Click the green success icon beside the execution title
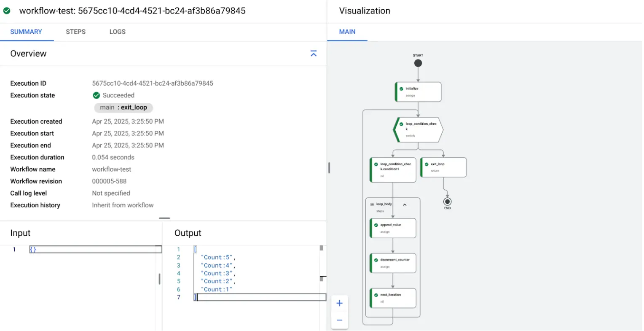Viewport: 644px width, 331px height. pyautogui.click(x=8, y=11)
